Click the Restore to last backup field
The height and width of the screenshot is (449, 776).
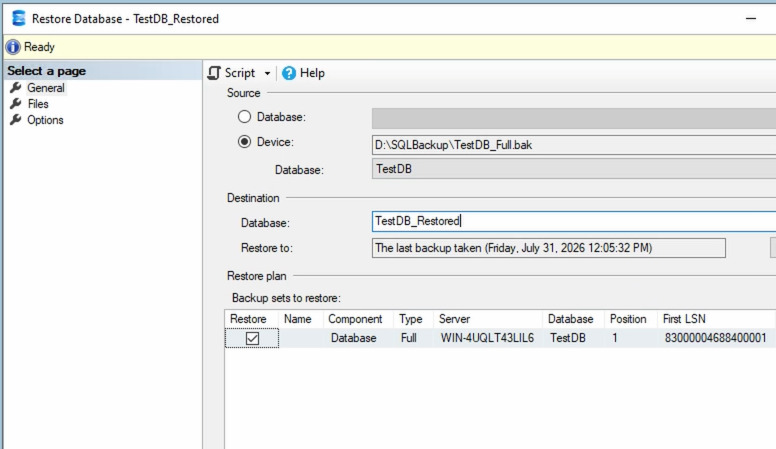coord(549,248)
